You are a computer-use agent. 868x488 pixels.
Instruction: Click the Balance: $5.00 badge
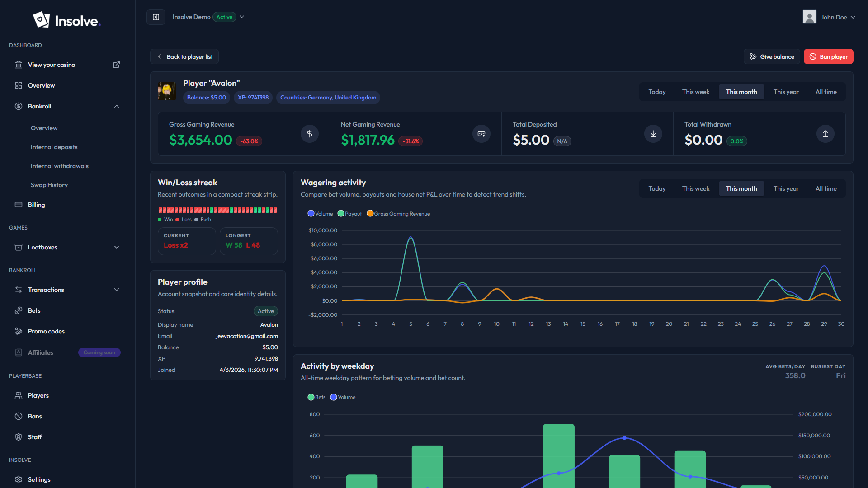(207, 98)
